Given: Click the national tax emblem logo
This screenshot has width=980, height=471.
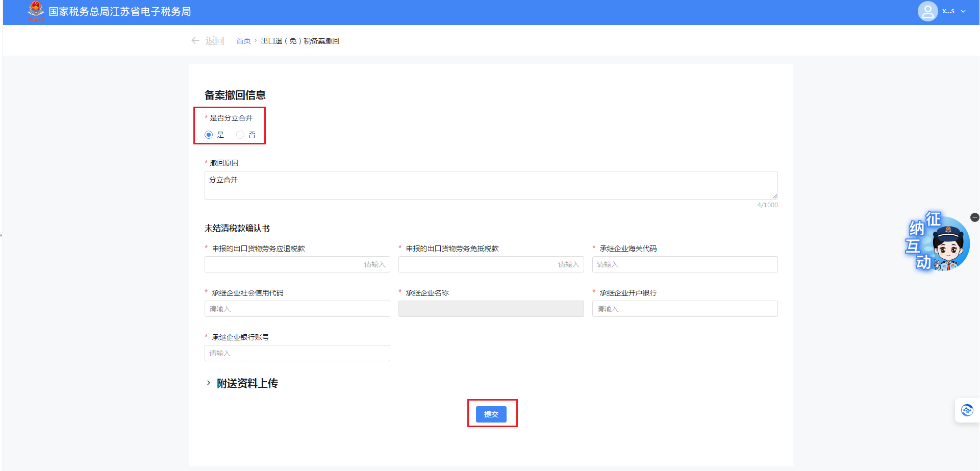Looking at the screenshot, I should [36, 11].
